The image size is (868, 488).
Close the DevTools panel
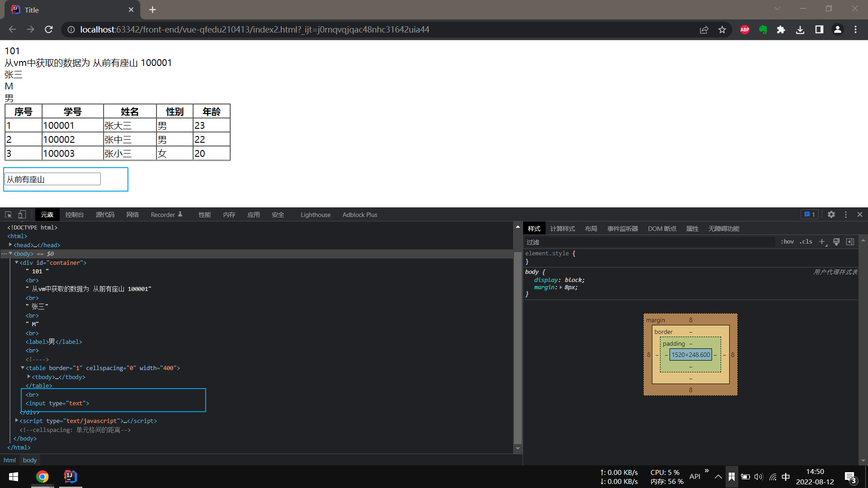pos(860,215)
